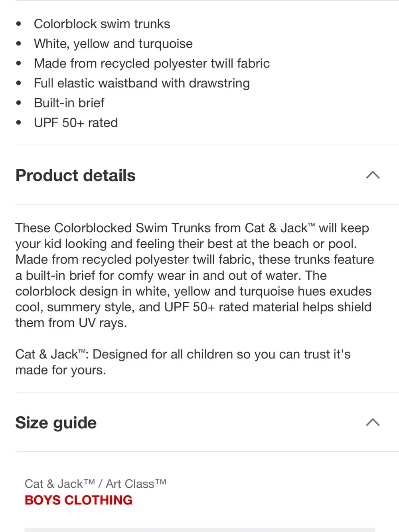Tap the White, yellow and turquoise bullet
Viewport: 399px width, 532px height.
coord(113,44)
